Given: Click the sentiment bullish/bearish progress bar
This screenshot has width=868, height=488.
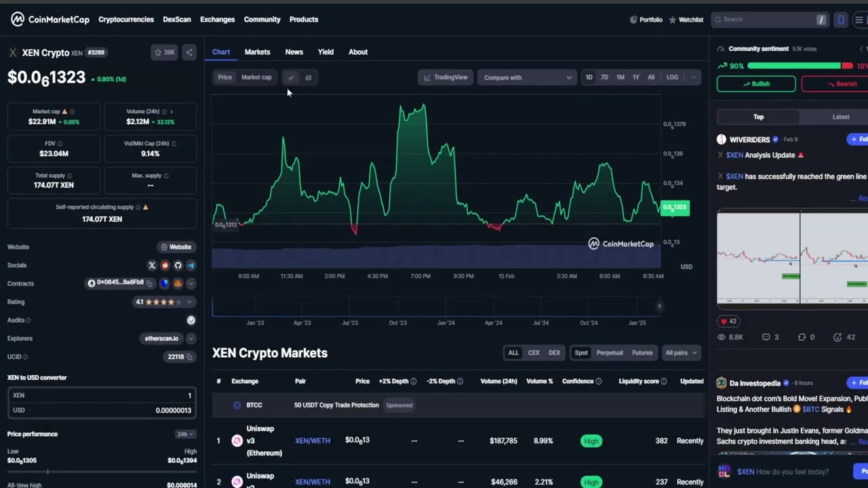Looking at the screenshot, I should coord(800,66).
